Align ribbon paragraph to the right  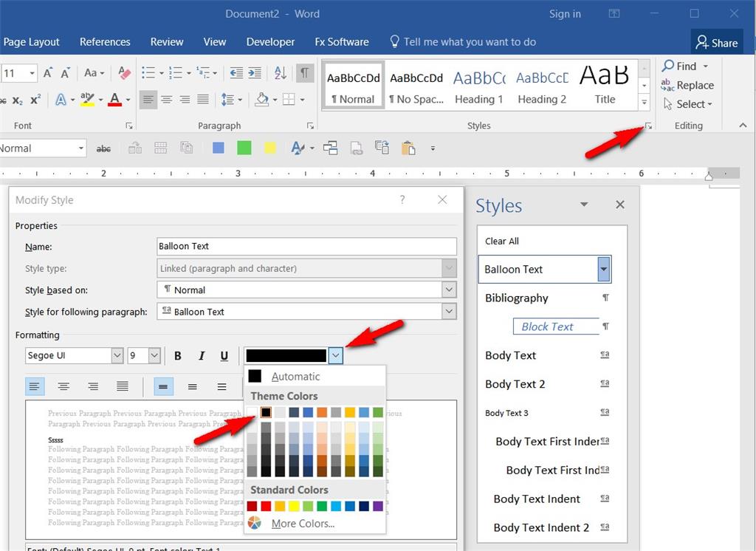point(185,100)
